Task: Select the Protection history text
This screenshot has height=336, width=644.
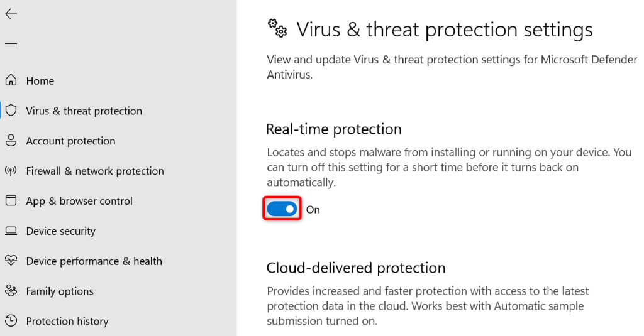Action: (x=67, y=322)
